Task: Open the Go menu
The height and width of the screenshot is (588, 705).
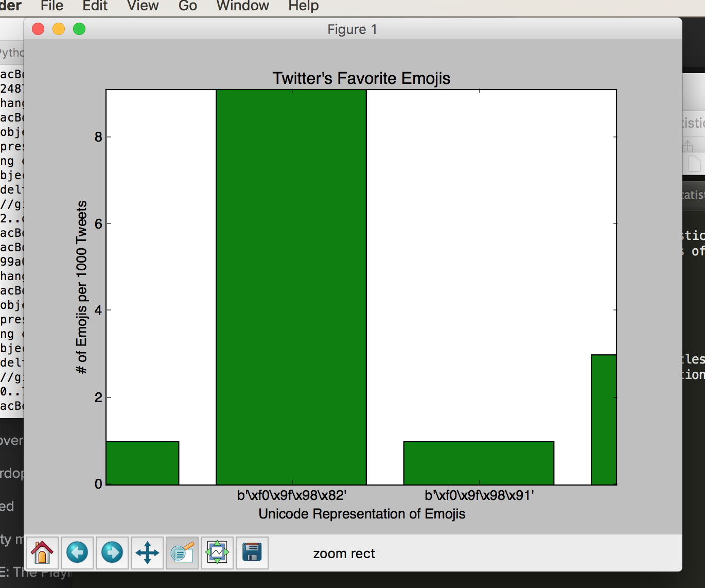Action: coord(187,7)
